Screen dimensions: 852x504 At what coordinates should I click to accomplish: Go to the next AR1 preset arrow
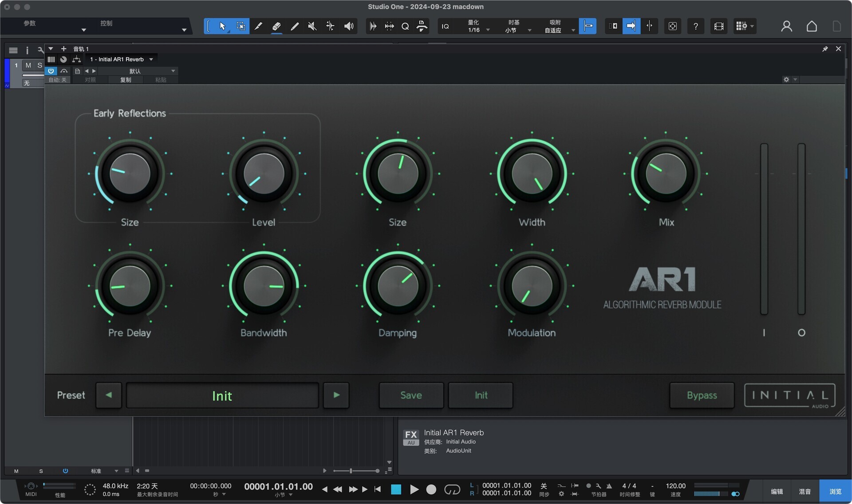[x=336, y=395]
